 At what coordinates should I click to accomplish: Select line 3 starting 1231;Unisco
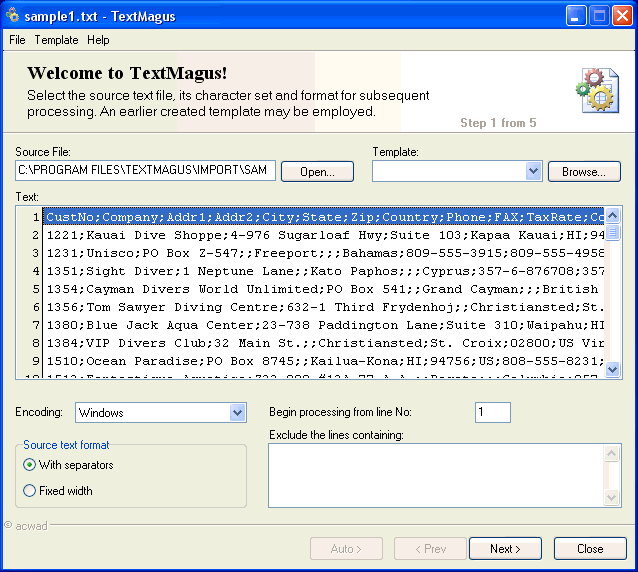(324, 253)
